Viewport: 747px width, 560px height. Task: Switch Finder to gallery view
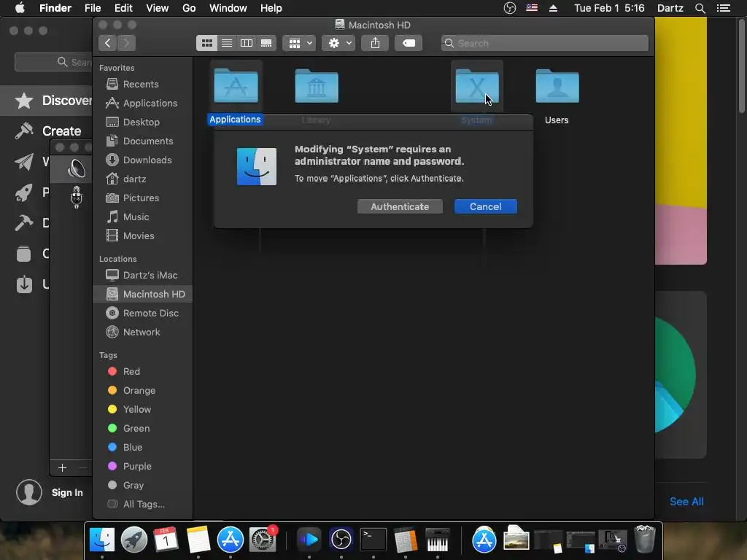point(266,43)
